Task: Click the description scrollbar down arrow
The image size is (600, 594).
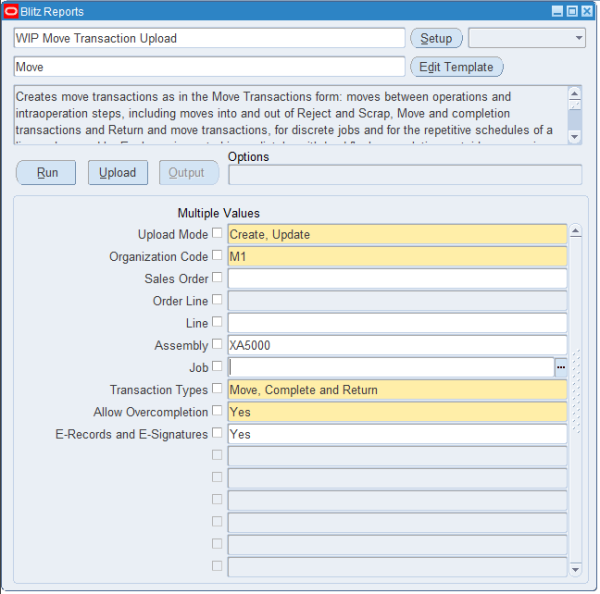Action: (575, 137)
